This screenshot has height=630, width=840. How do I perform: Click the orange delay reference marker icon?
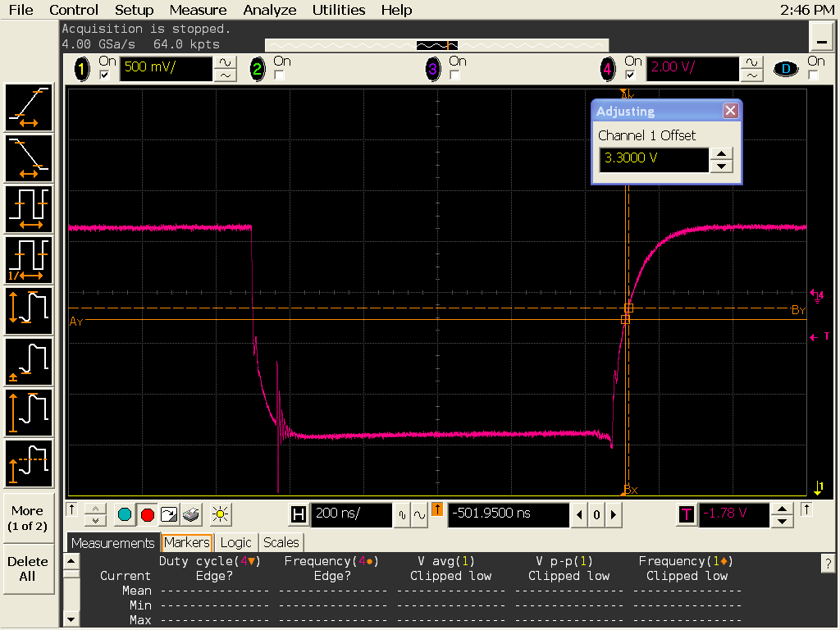pos(437,509)
